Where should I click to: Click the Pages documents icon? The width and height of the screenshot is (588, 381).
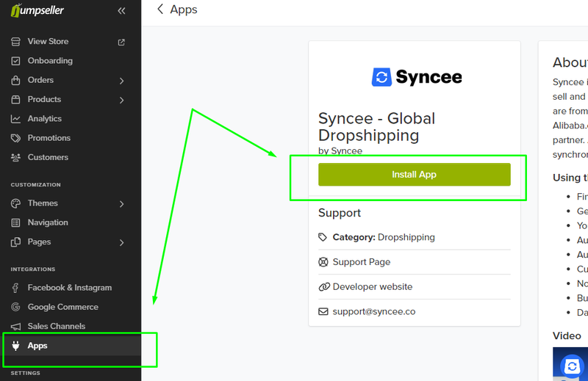[15, 242]
